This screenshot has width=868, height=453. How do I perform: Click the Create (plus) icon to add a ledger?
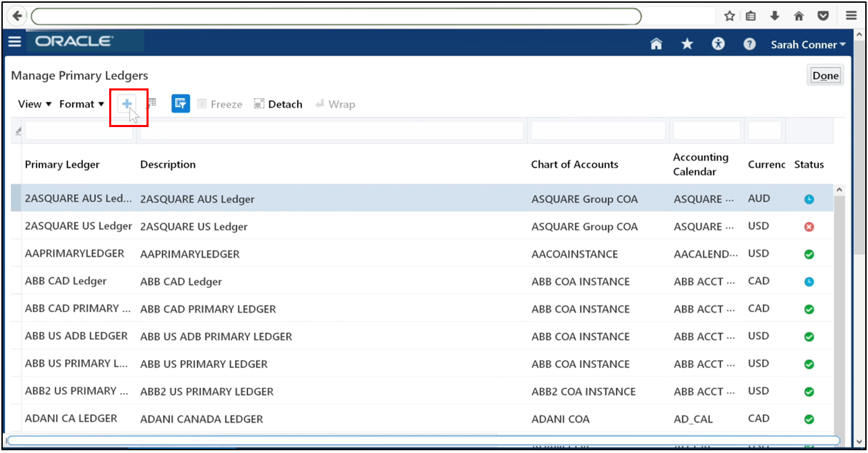[127, 103]
